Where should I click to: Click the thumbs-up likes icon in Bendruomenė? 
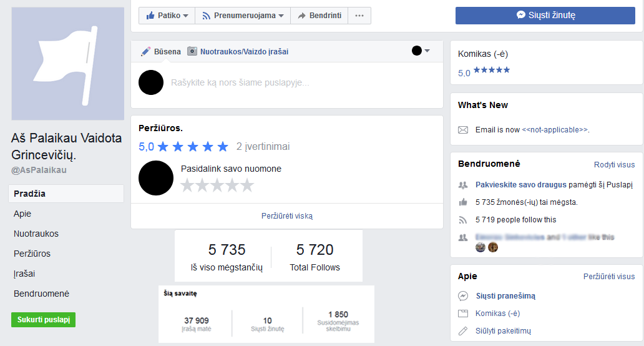(463, 202)
